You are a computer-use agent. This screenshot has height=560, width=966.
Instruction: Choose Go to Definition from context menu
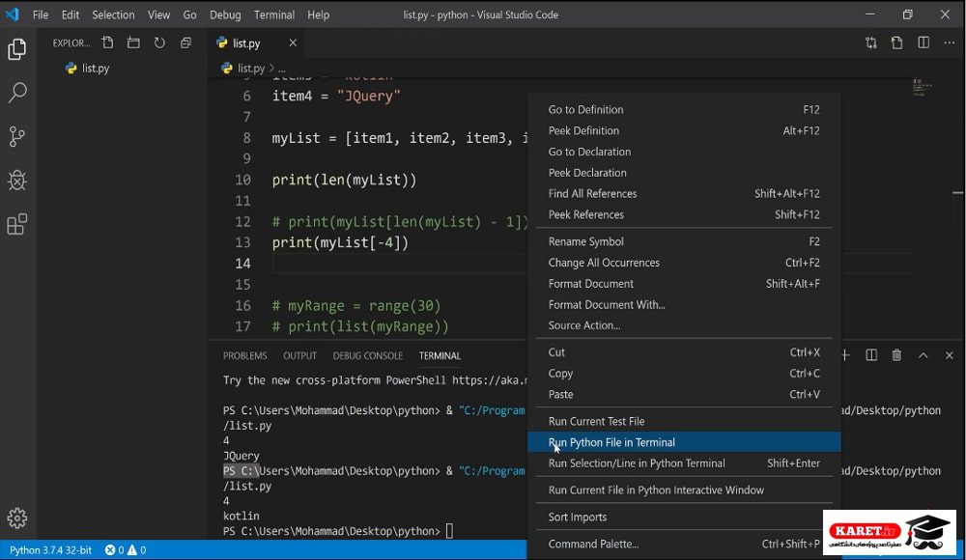[x=684, y=110]
